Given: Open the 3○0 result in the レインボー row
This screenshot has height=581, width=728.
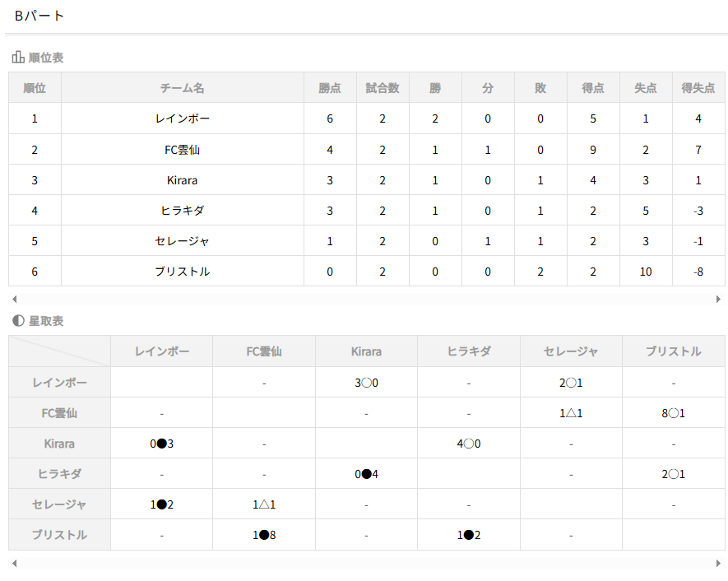Looking at the screenshot, I should click(366, 383).
